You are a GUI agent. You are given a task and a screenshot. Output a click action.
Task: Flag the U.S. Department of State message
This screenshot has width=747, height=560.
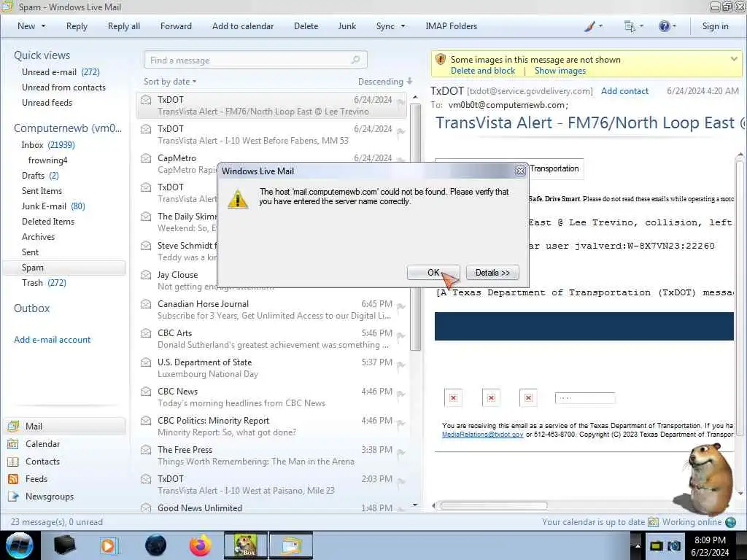click(400, 365)
